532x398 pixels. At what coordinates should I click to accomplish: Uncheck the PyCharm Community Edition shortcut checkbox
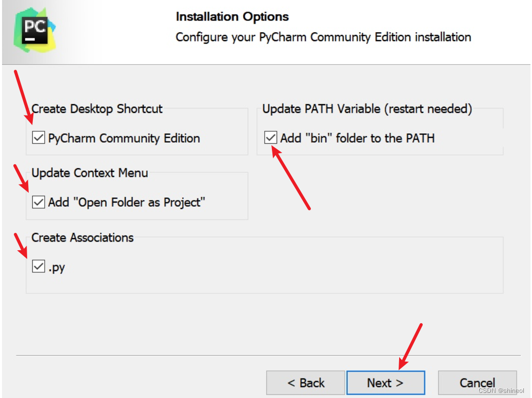pyautogui.click(x=38, y=138)
